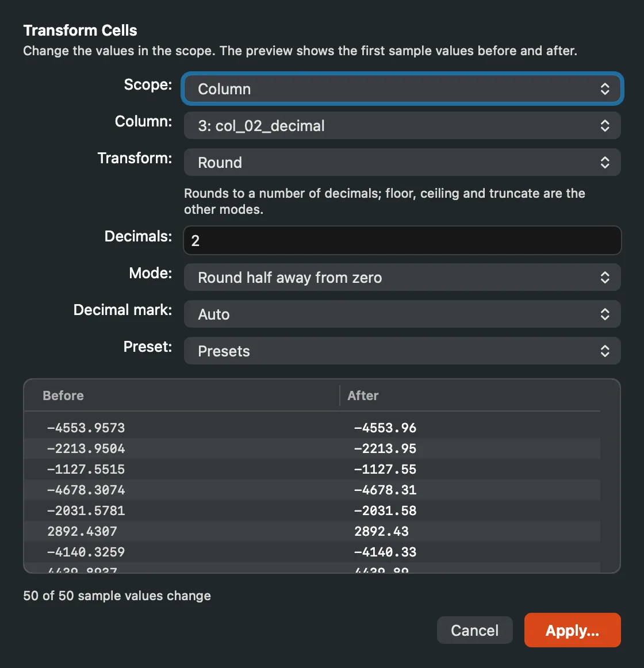
Task: Select after value -4553.96
Action: pos(385,428)
